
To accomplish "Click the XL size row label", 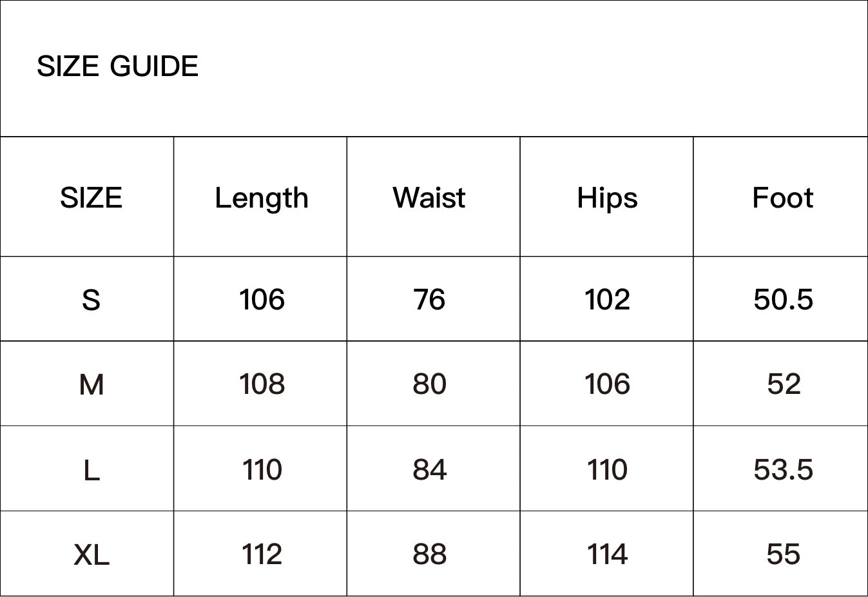I will point(91,554).
